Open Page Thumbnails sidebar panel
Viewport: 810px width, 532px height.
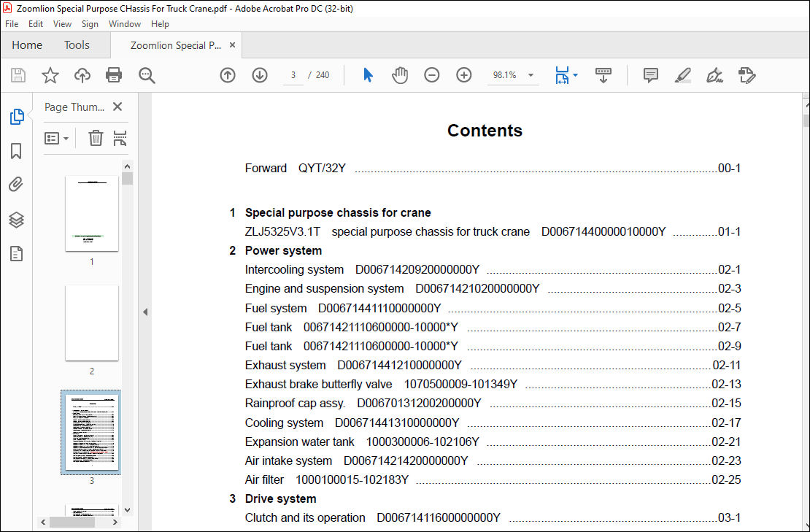tap(17, 117)
